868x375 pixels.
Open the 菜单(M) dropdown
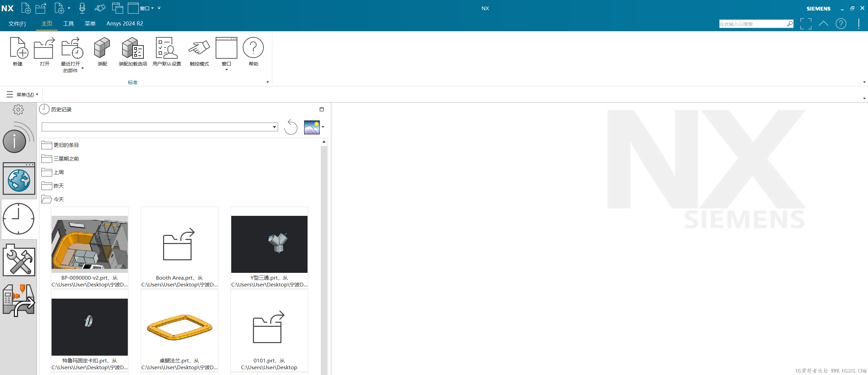(25, 94)
